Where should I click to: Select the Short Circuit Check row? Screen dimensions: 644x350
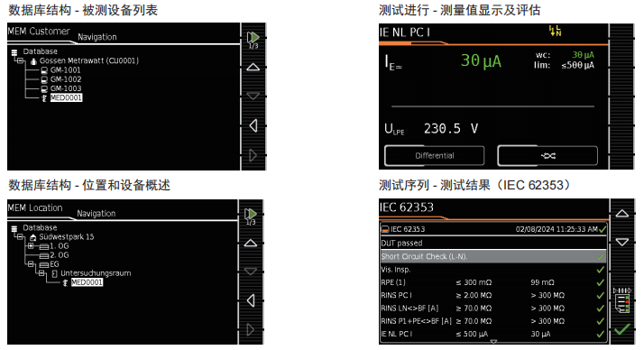click(493, 256)
